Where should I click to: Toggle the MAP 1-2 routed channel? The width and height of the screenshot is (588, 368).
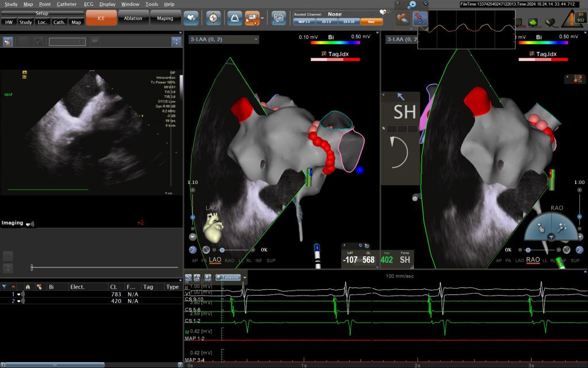(x=305, y=21)
